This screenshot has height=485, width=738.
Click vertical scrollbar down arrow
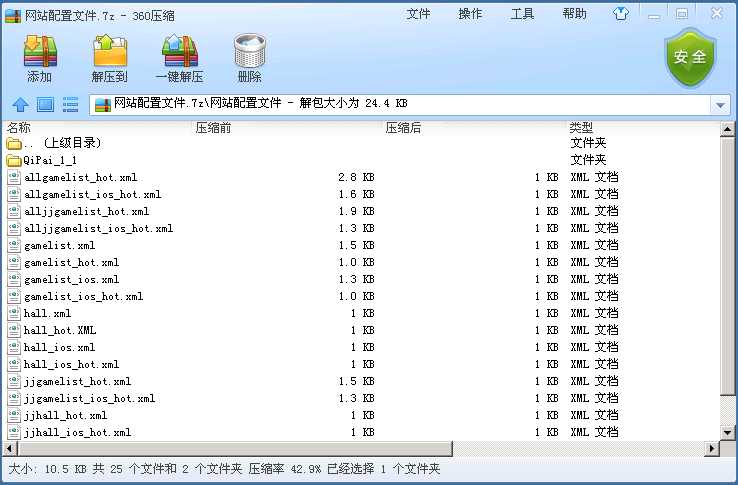(728, 432)
